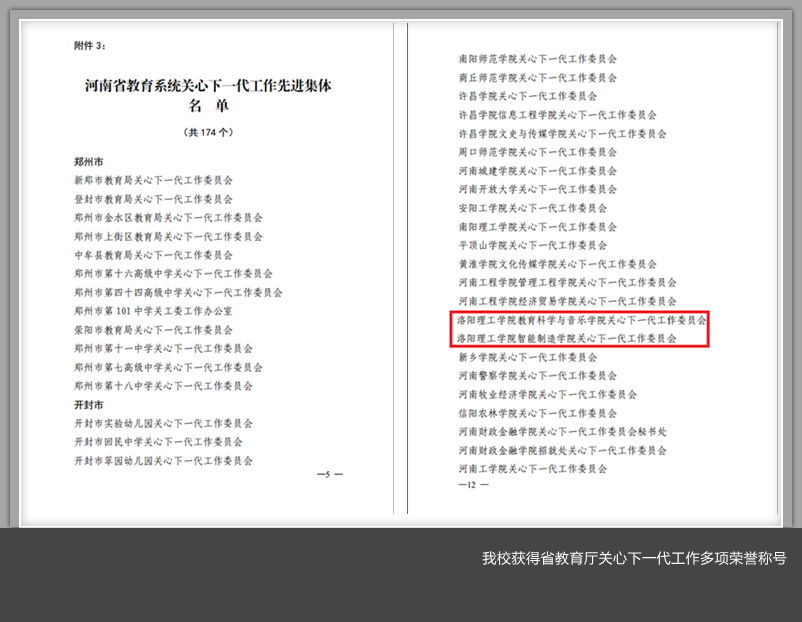Click the 信阳农林学院 committee entry
802x622 pixels.
537,413
